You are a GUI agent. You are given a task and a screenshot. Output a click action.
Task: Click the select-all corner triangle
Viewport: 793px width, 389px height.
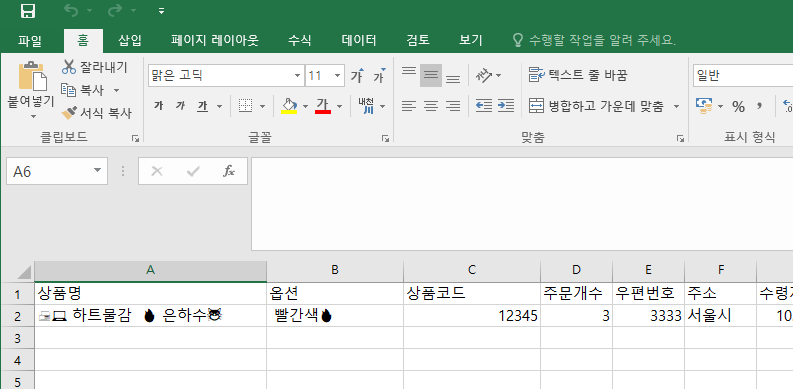point(24,272)
